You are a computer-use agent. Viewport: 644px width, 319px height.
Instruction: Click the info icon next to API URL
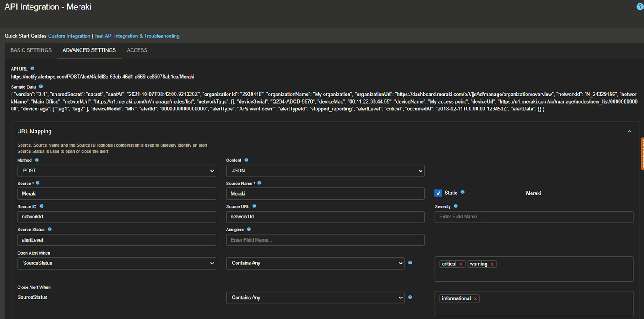pyautogui.click(x=32, y=68)
